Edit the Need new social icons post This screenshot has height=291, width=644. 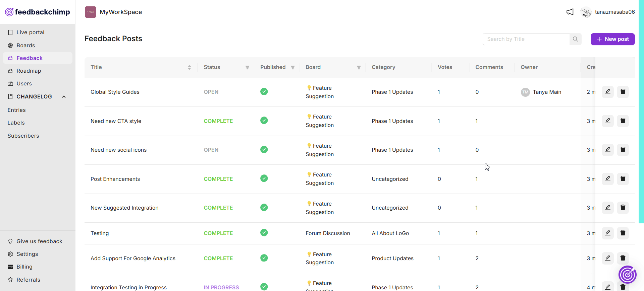607,150
